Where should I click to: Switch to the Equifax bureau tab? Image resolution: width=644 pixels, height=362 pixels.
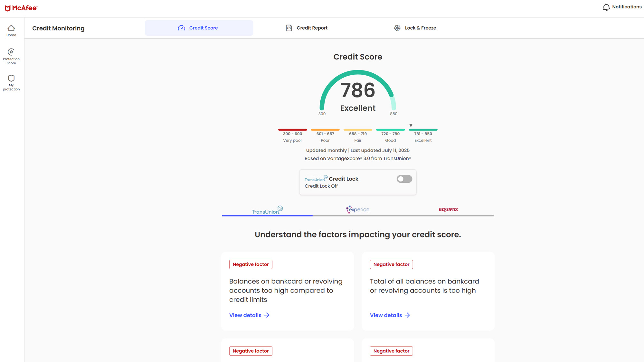point(448,209)
